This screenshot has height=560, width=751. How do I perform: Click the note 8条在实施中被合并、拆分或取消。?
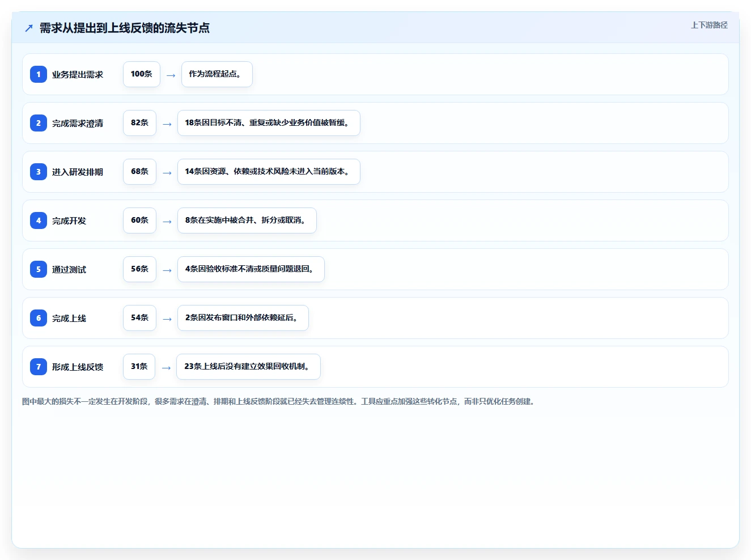pos(247,220)
